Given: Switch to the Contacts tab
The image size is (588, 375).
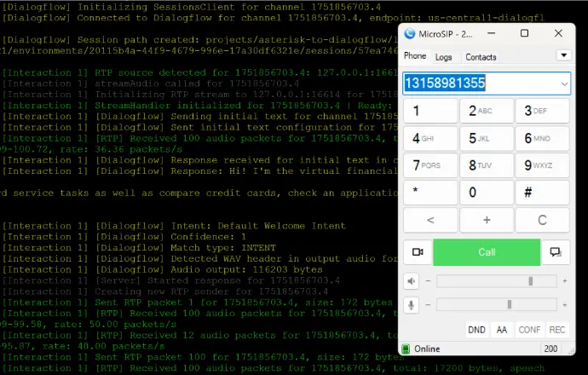Looking at the screenshot, I should pos(481,57).
